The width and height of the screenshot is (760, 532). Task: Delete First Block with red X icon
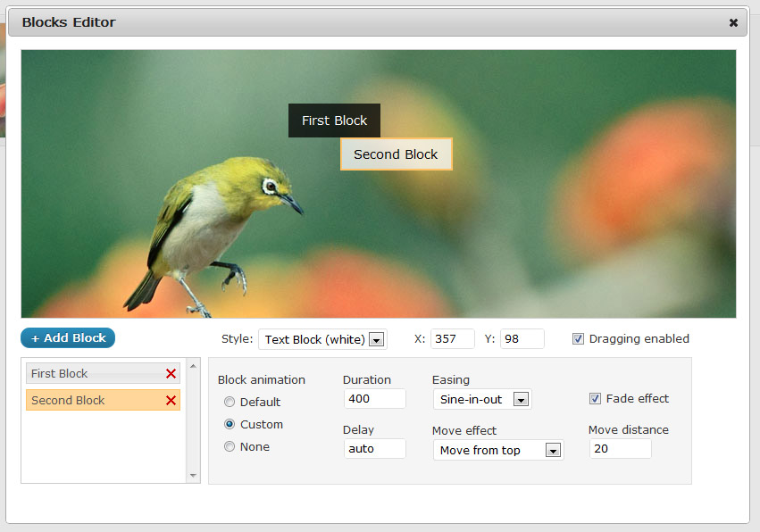[171, 374]
